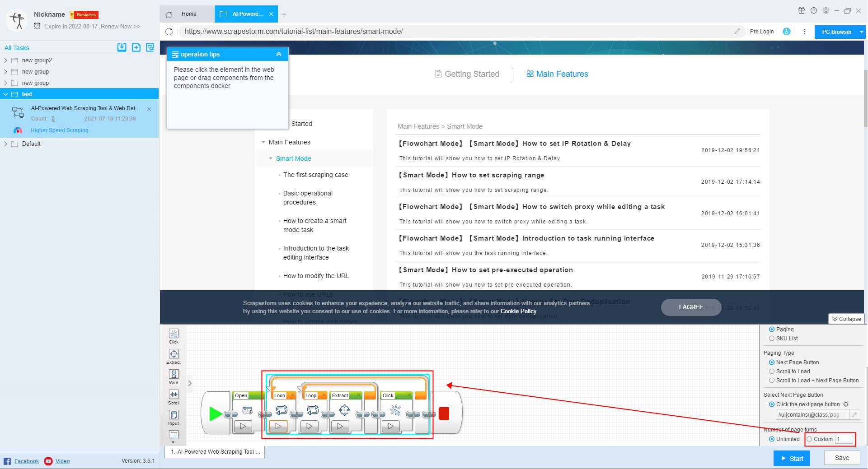Click I AGREE on the cookie banner
Image resolution: width=868 pixels, height=469 pixels.
coord(691,307)
